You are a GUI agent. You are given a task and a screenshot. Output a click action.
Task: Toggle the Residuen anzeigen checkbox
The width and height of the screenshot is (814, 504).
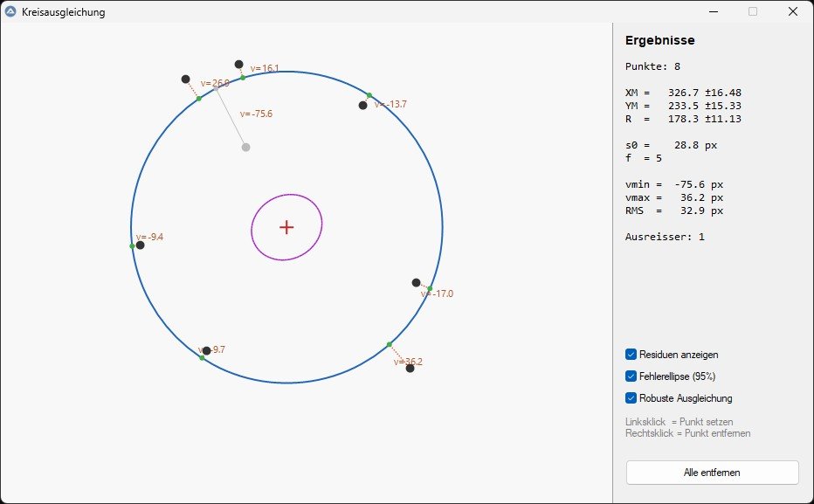631,355
